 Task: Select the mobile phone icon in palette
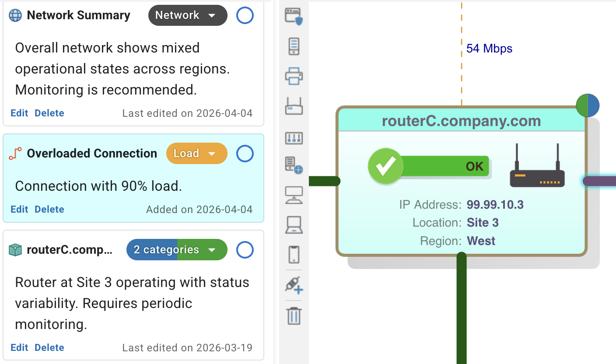294,255
